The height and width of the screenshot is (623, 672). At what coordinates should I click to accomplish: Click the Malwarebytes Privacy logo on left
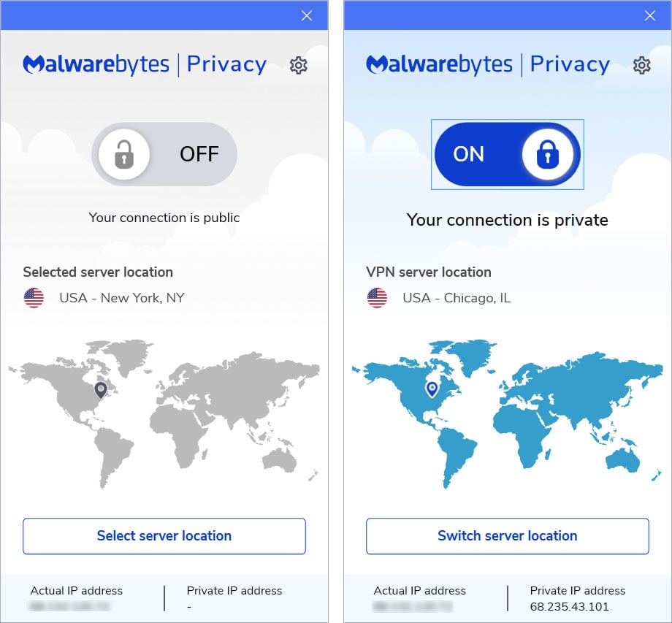(x=145, y=65)
